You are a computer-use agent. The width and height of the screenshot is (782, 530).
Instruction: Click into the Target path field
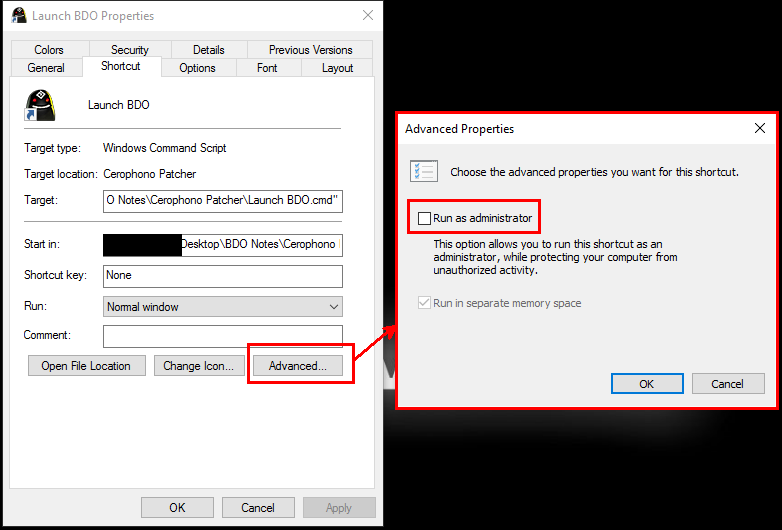coord(223,200)
